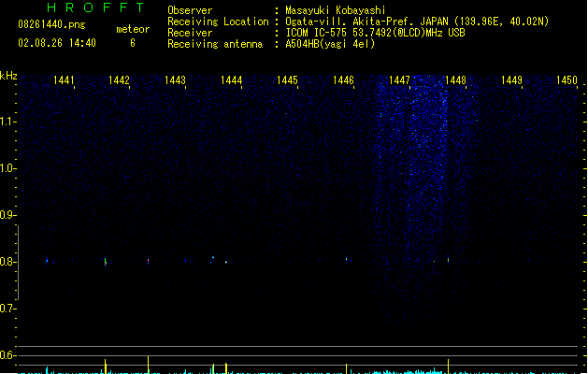Click time axis label 1441
Image resolution: width=588 pixels, height=374 pixels.
(x=64, y=80)
